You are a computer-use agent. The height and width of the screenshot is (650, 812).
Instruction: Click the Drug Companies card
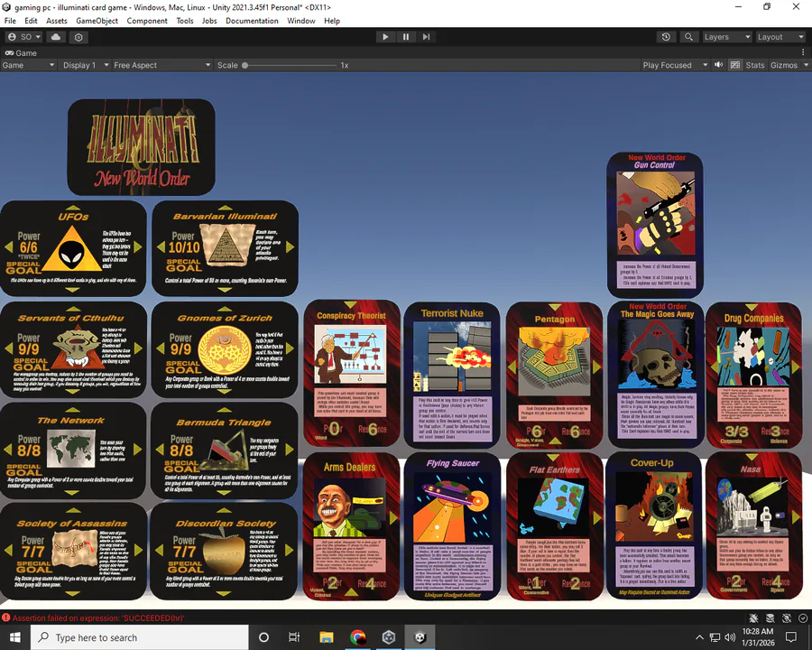click(x=754, y=376)
